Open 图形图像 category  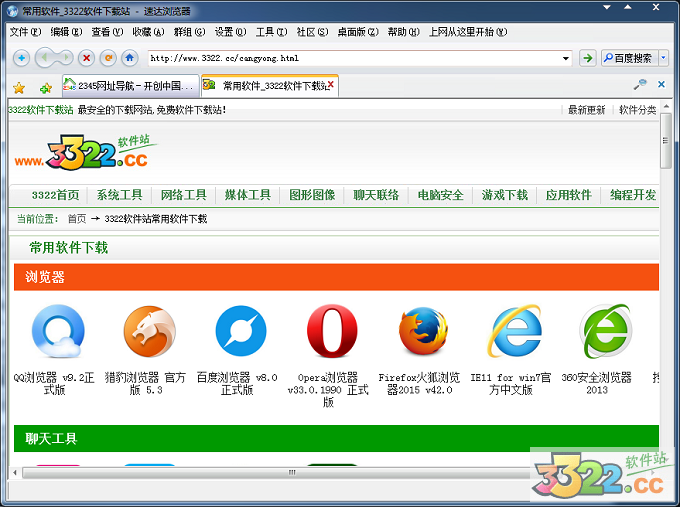(312, 195)
